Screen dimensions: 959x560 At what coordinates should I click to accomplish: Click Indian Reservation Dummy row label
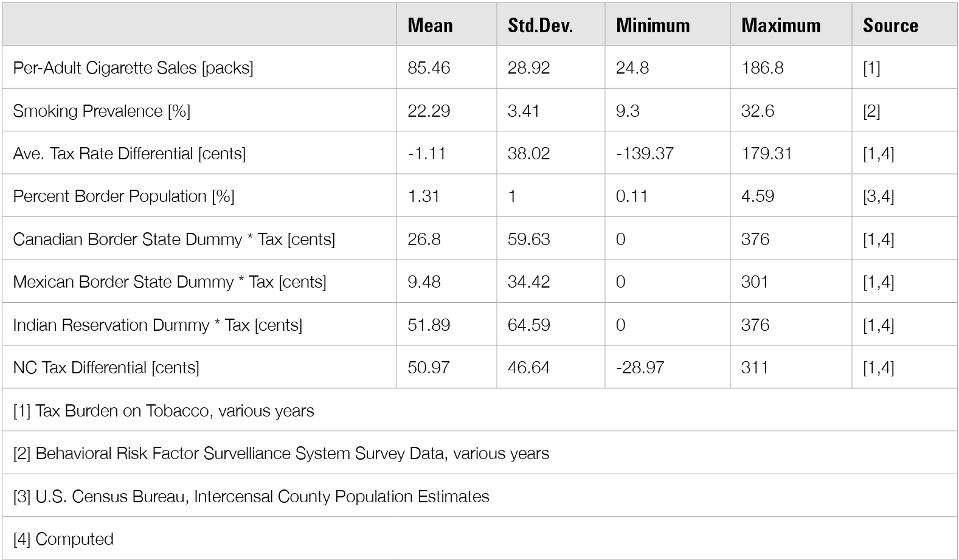click(x=158, y=325)
